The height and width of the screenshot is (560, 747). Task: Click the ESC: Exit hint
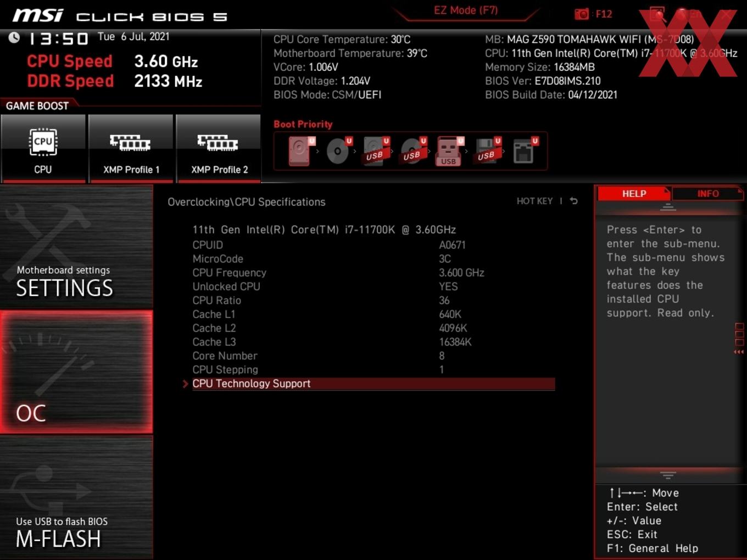point(632,534)
